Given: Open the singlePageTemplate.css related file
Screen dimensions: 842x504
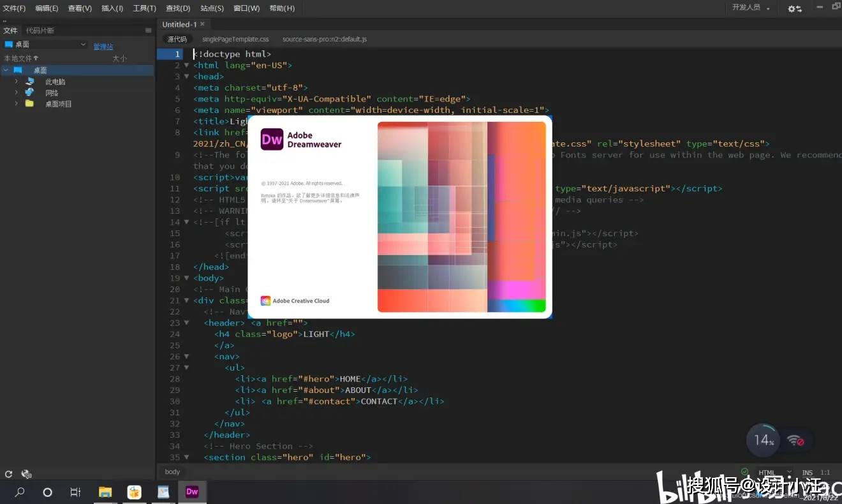Looking at the screenshot, I should pos(235,40).
